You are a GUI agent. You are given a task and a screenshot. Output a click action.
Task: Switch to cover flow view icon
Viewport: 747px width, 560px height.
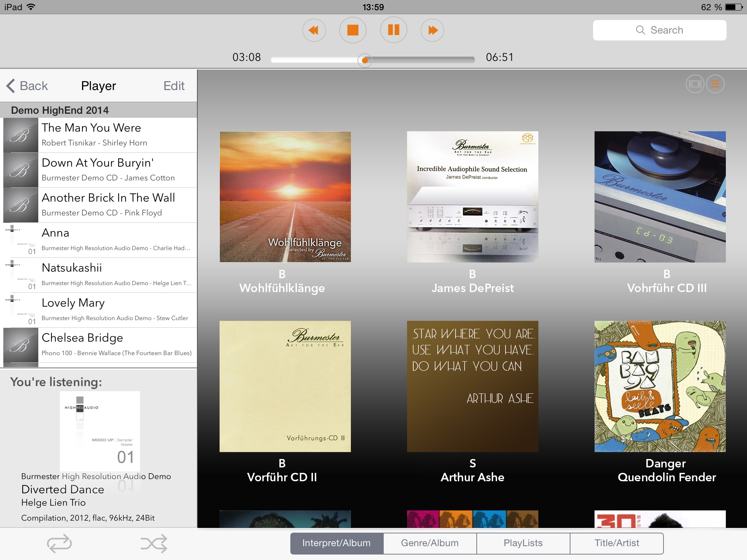(695, 84)
